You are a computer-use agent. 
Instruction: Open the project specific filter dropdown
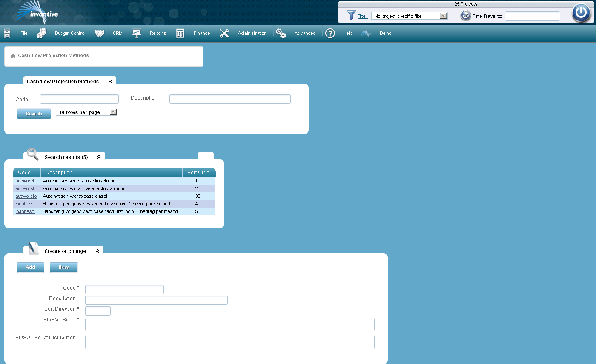pyautogui.click(x=443, y=16)
